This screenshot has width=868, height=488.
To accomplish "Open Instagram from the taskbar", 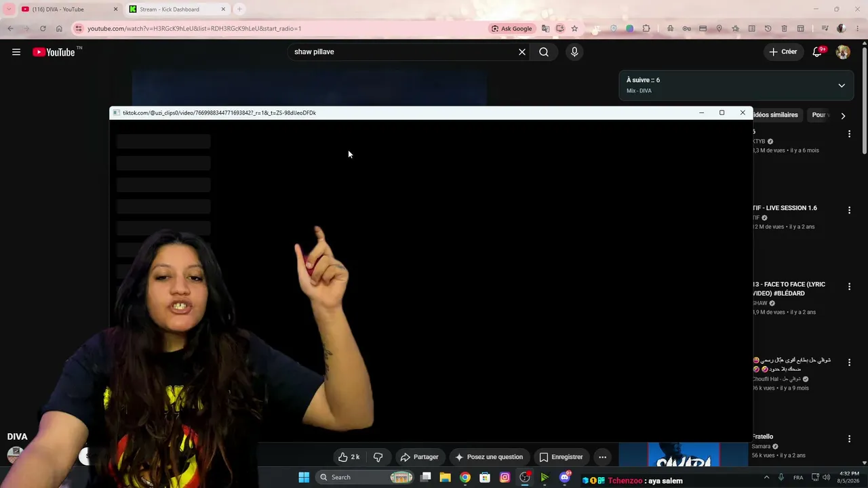I will (505, 477).
